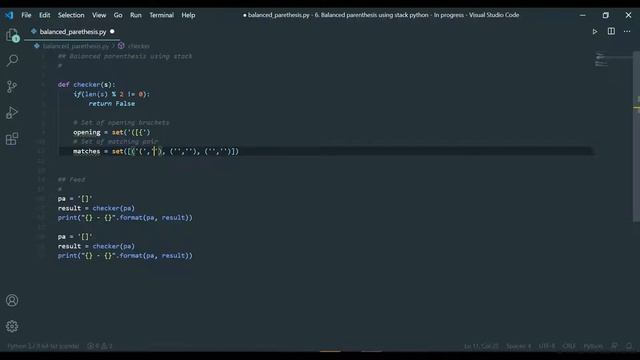The height and width of the screenshot is (360, 640).
Task: Click the first "pa = '[]'" line
Action: click(75, 199)
